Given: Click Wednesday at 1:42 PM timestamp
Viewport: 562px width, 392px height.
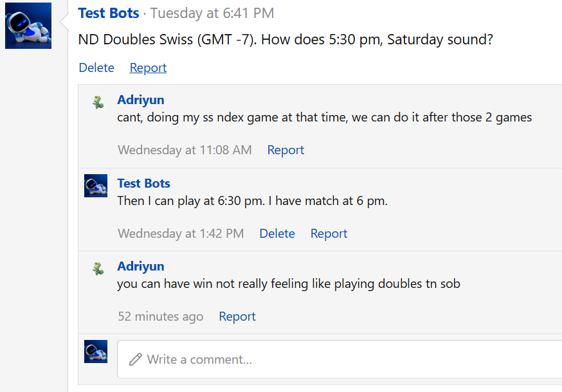Looking at the screenshot, I should (181, 233).
